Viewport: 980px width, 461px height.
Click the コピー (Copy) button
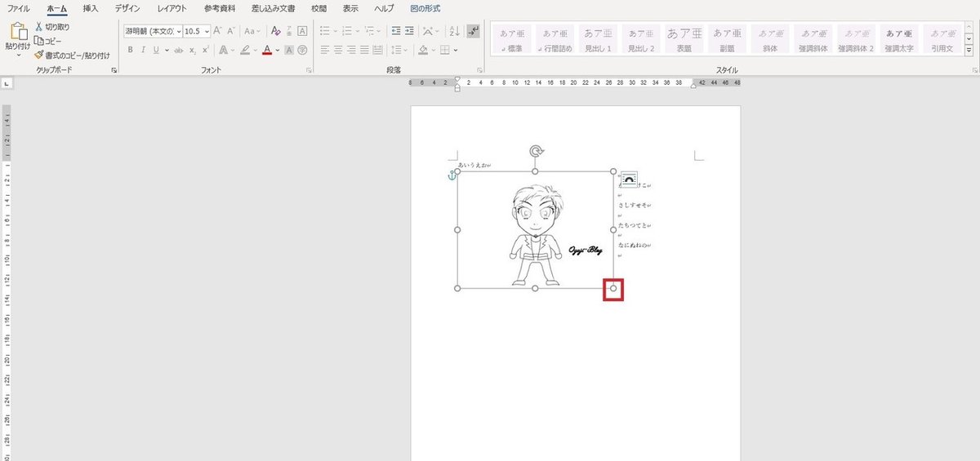coord(47,41)
